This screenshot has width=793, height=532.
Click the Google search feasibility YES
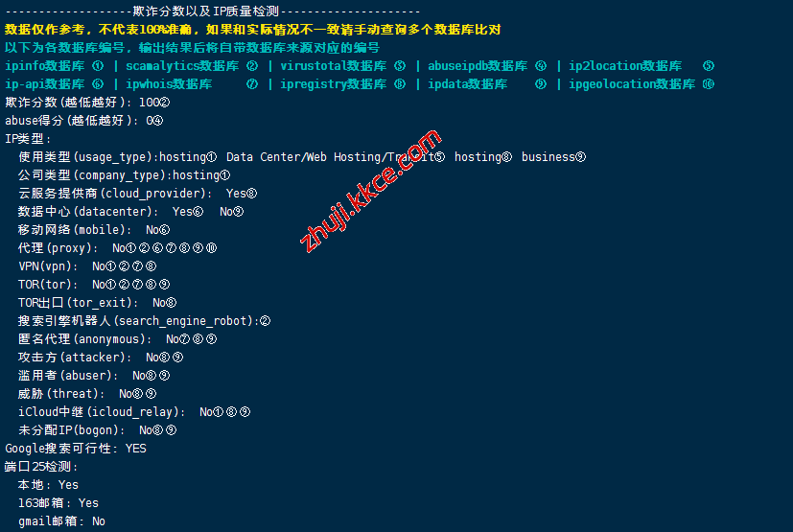click(x=136, y=449)
